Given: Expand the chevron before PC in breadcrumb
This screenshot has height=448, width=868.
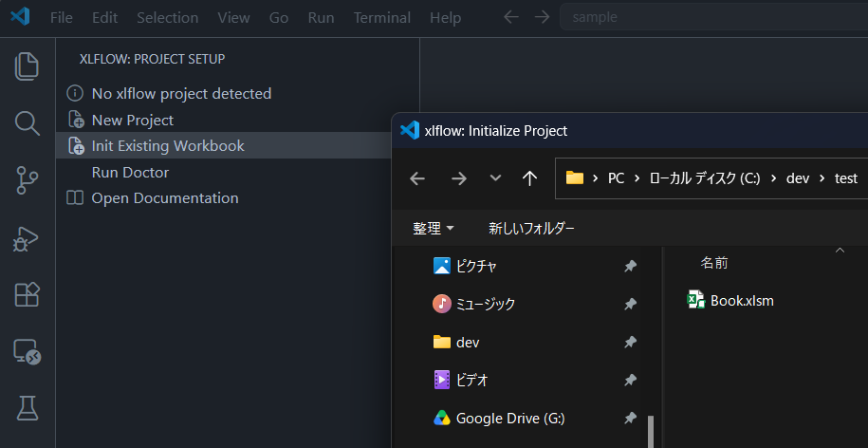Looking at the screenshot, I should click(596, 178).
